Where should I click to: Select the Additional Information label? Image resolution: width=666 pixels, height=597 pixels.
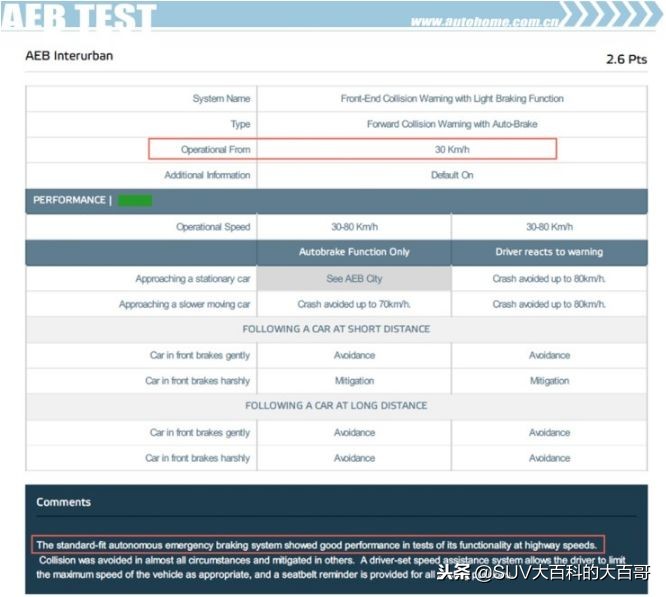point(207,175)
